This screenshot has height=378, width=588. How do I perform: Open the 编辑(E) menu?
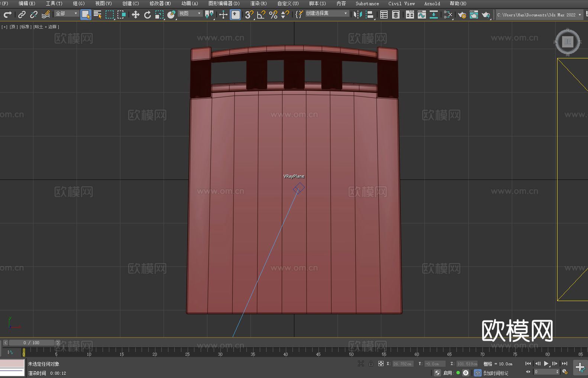(27, 3)
